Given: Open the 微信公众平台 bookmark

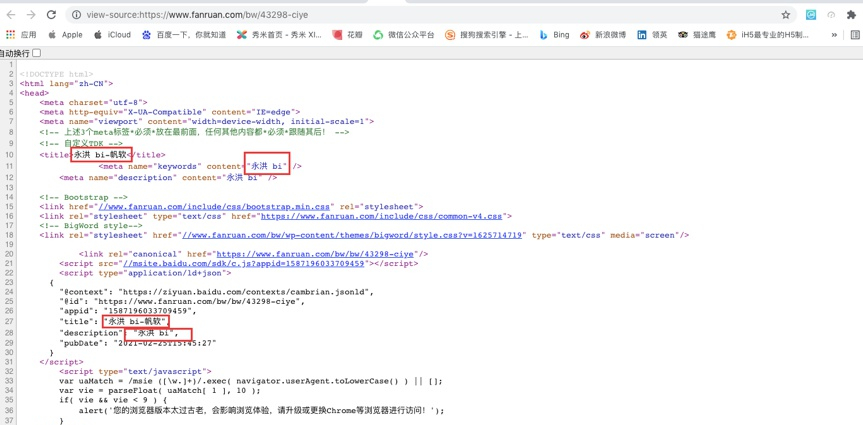Looking at the screenshot, I should (403, 35).
